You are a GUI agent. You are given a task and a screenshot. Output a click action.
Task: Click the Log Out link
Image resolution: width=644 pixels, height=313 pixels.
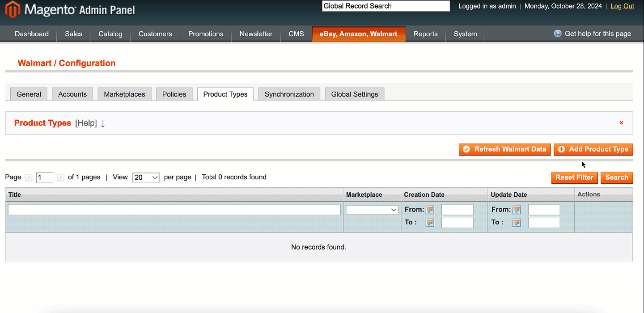coord(622,6)
